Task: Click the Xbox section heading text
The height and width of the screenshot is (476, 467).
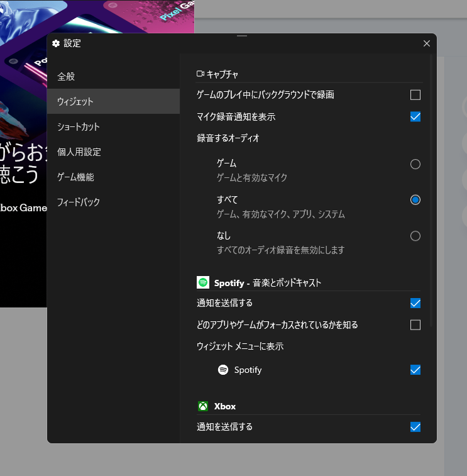Action: [x=225, y=406]
